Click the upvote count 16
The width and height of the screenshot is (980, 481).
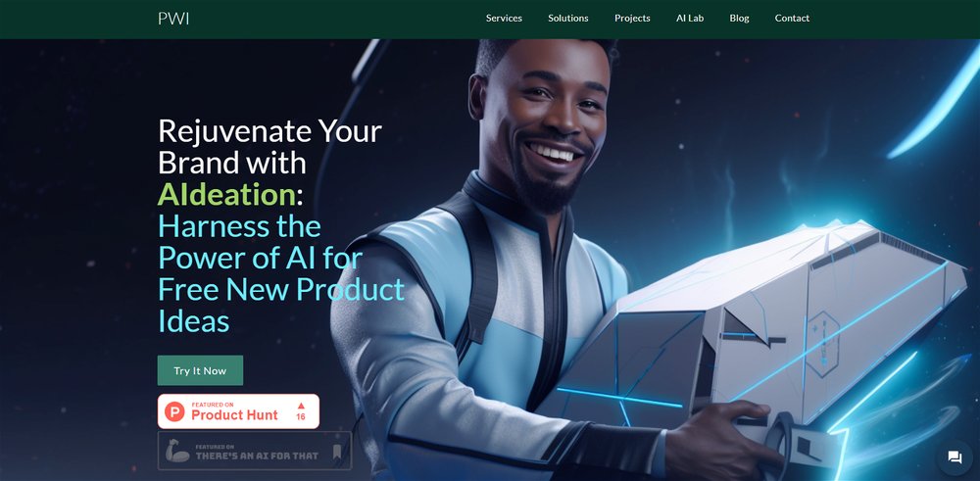[x=301, y=416]
